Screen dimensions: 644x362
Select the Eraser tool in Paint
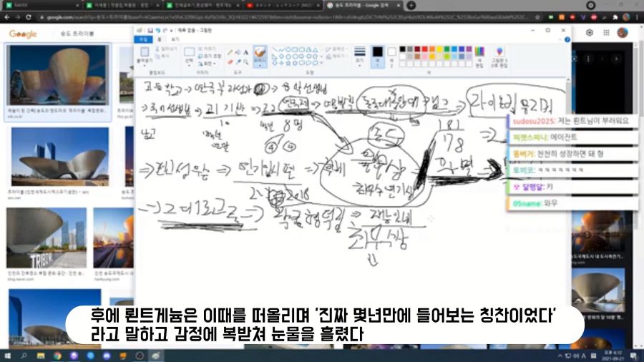230,62
